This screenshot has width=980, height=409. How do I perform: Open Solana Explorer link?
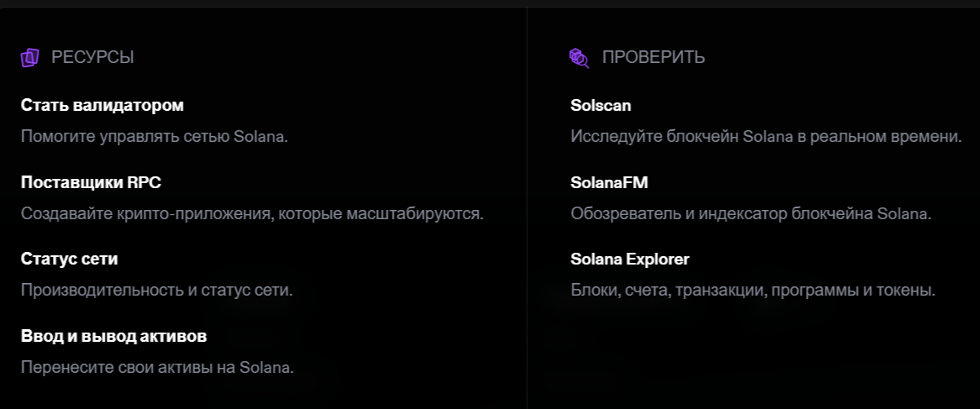[x=630, y=259]
